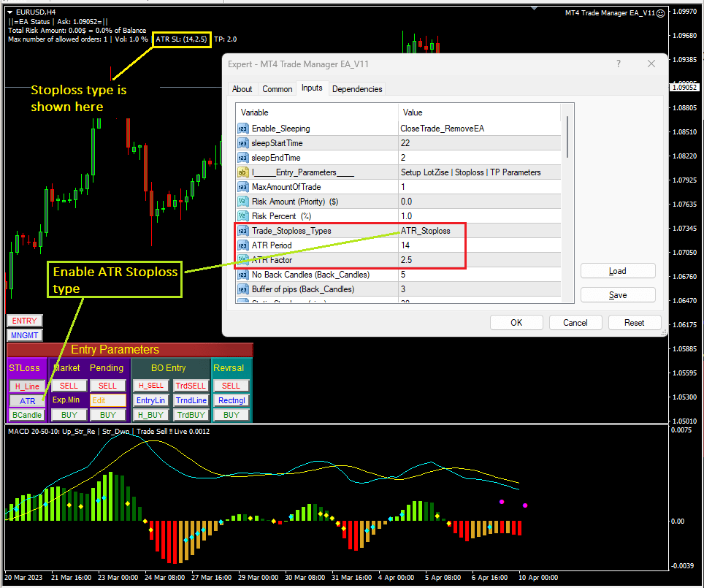Click the inputs list vertical scrollbar
The height and width of the screenshot is (588, 704).
pyautogui.click(x=567, y=139)
